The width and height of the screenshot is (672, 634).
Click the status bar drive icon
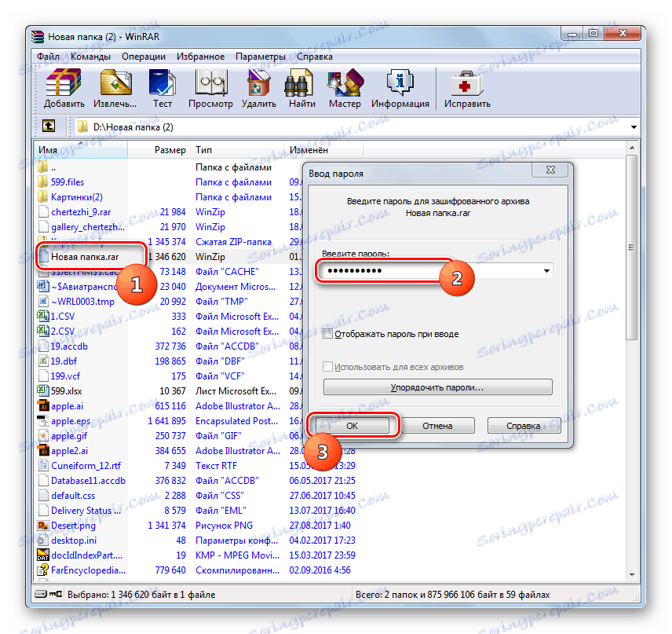pyautogui.click(x=41, y=594)
